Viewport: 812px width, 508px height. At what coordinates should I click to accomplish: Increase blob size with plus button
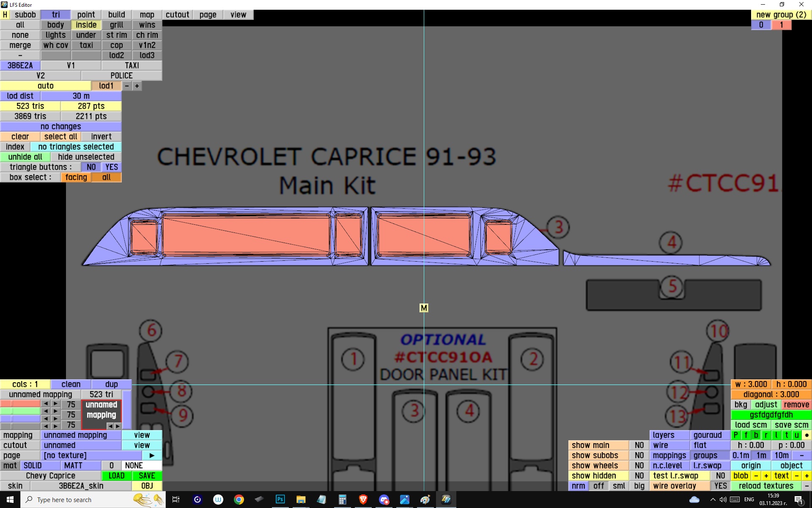pyautogui.click(x=766, y=476)
